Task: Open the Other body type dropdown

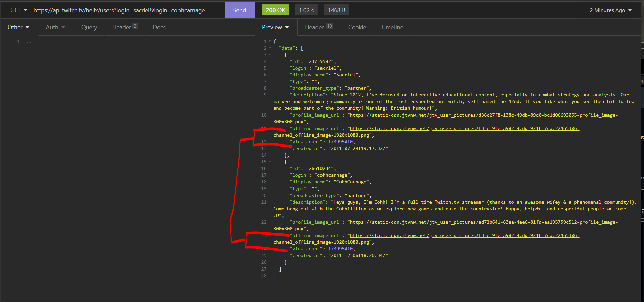Action: pos(18,27)
